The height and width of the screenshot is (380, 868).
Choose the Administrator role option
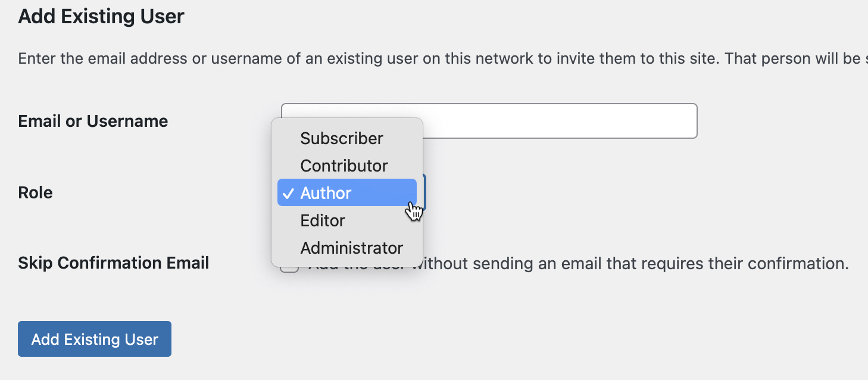coord(351,248)
